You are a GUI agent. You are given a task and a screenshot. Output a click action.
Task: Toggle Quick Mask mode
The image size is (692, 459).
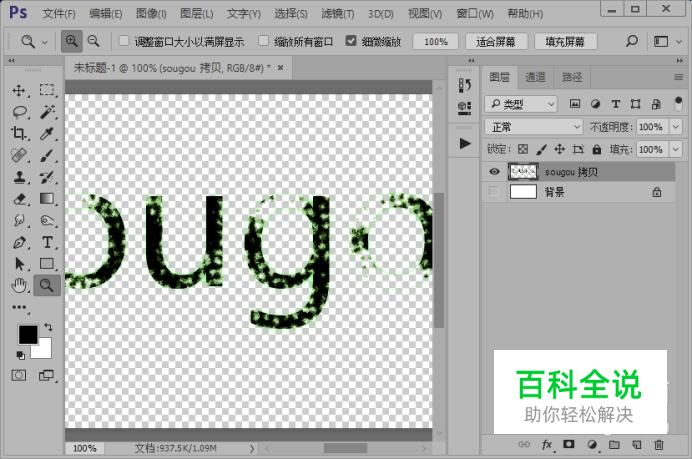[x=19, y=375]
